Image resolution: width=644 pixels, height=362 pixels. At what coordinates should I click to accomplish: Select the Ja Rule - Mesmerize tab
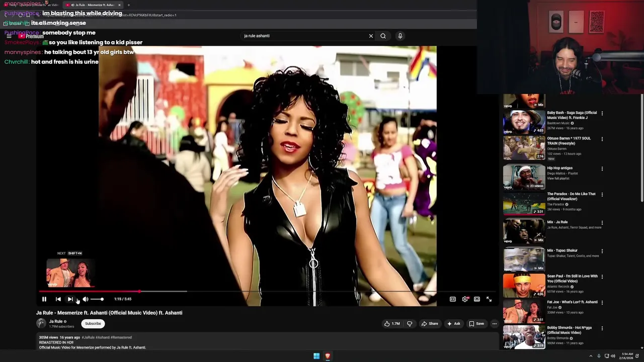click(x=92, y=5)
